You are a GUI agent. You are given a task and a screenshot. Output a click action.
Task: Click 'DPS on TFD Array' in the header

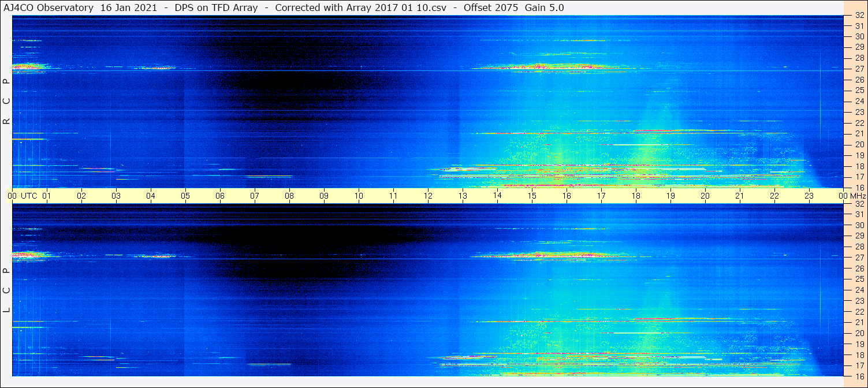coord(217,8)
